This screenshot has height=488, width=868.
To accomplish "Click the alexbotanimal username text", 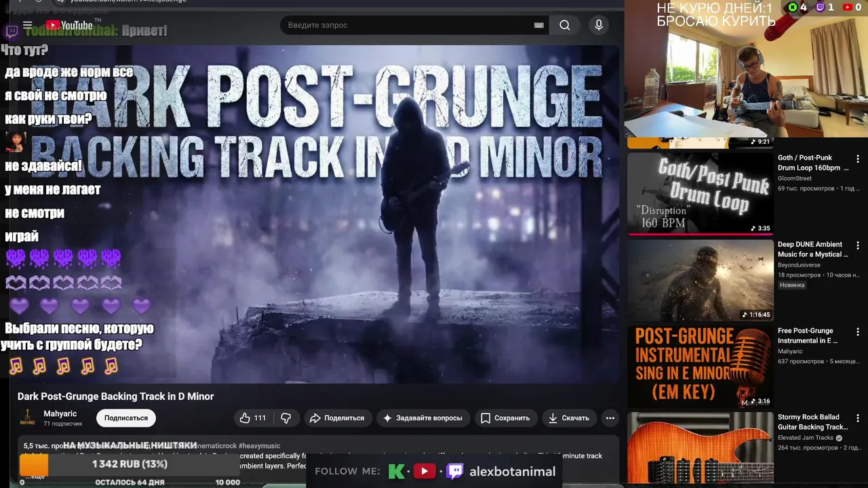I will 513,471.
